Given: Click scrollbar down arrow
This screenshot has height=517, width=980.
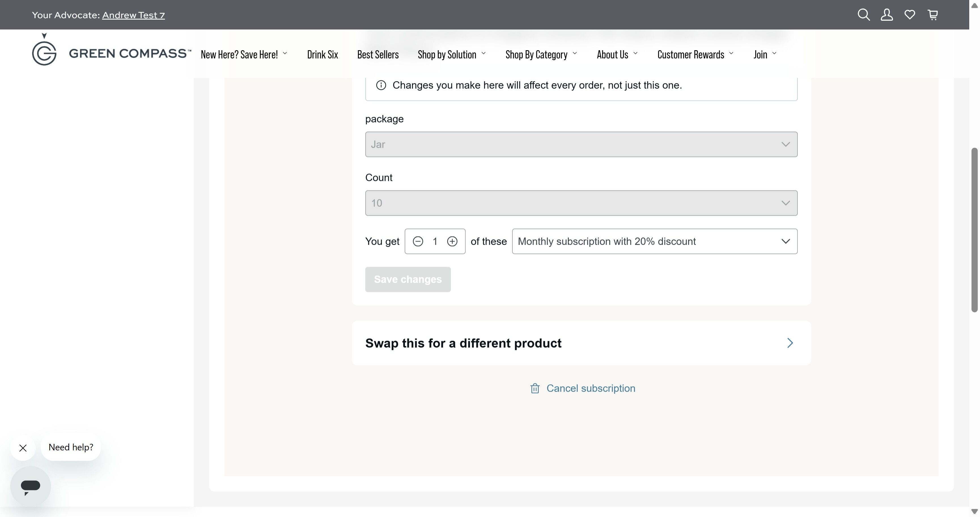Looking at the screenshot, I should tap(974, 511).
